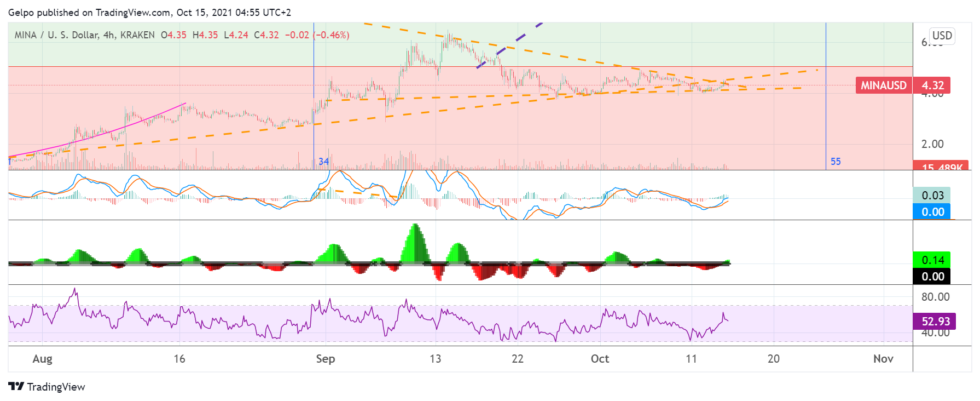The height and width of the screenshot is (401, 980).
Task: Click the O4.35 open price value
Action: [173, 35]
